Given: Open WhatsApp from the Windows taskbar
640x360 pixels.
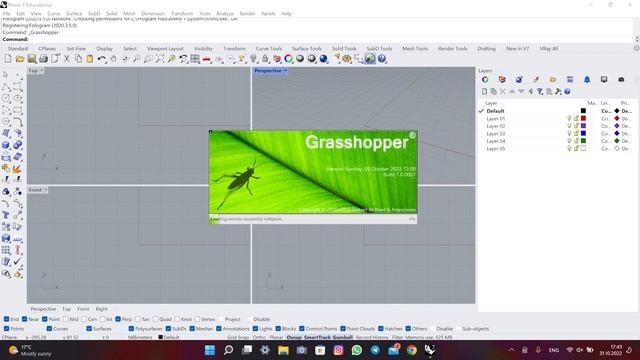Looking at the screenshot, I should (x=357, y=350).
